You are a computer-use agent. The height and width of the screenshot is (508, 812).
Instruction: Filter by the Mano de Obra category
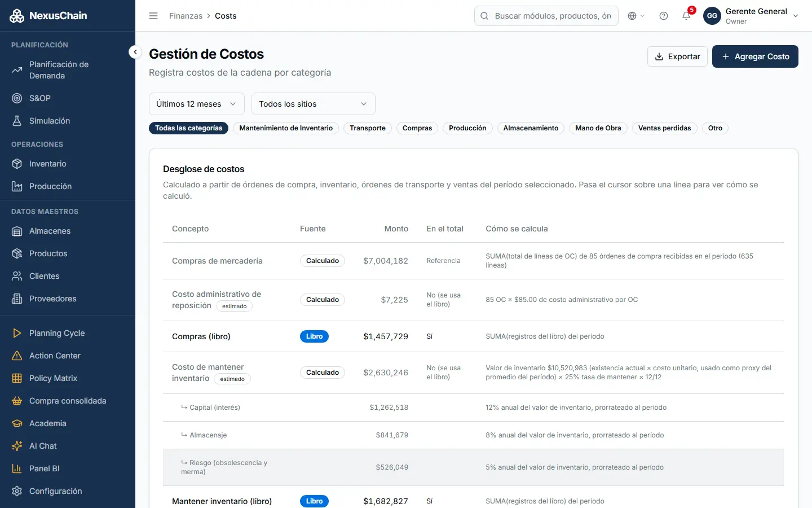[x=598, y=128]
